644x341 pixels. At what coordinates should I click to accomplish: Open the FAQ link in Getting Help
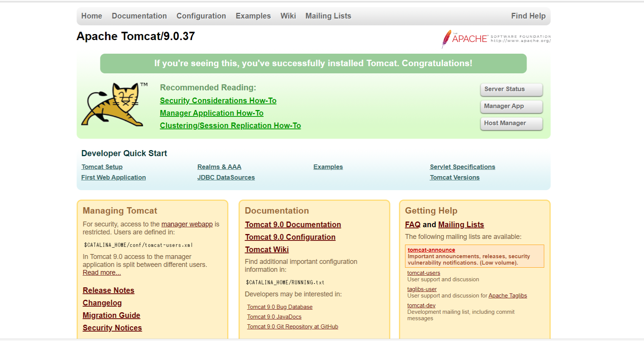point(413,225)
